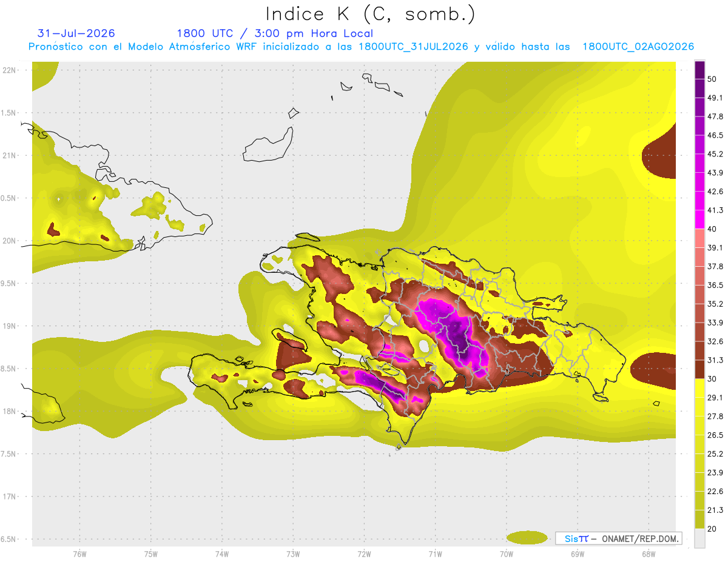Click the ONAMET/REP.DOM. logo box
This screenshot has width=728, height=562.
point(618,538)
